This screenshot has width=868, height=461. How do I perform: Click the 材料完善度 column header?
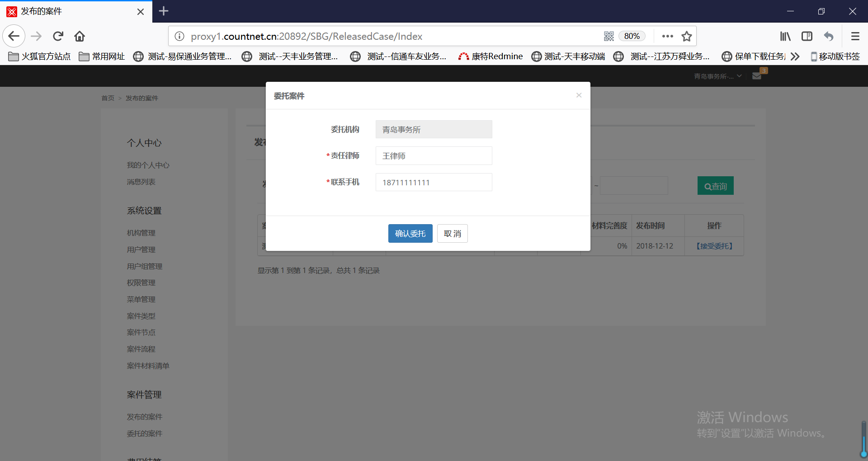(x=609, y=226)
